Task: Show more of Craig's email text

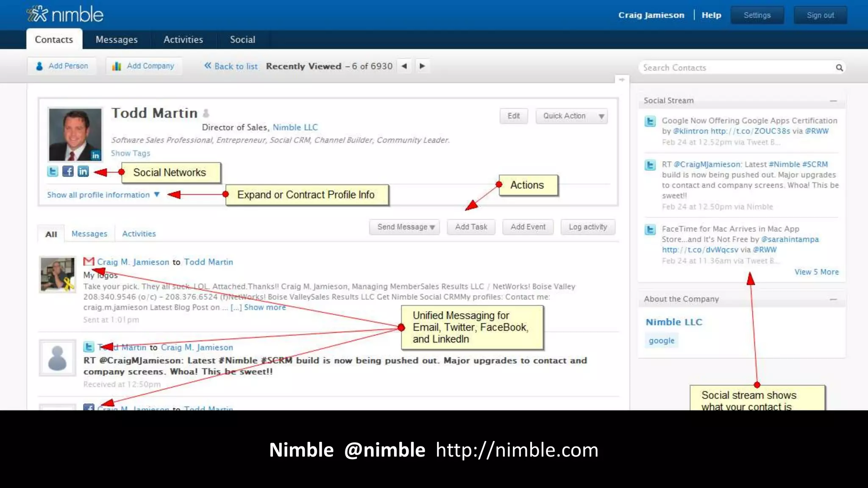Action: point(265,307)
